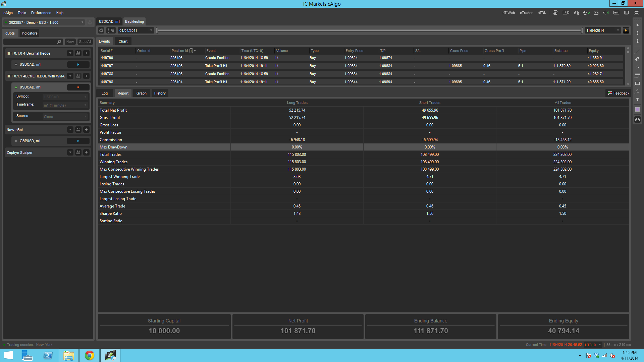The image size is (644, 362).
Task: Open the help video tutorials icon
Action: click(x=566, y=13)
